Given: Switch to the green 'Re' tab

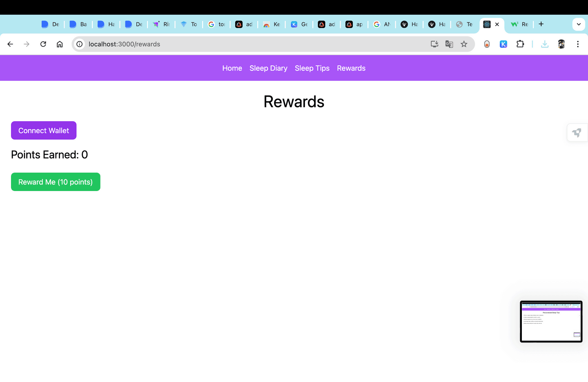Looking at the screenshot, I should 519,24.
